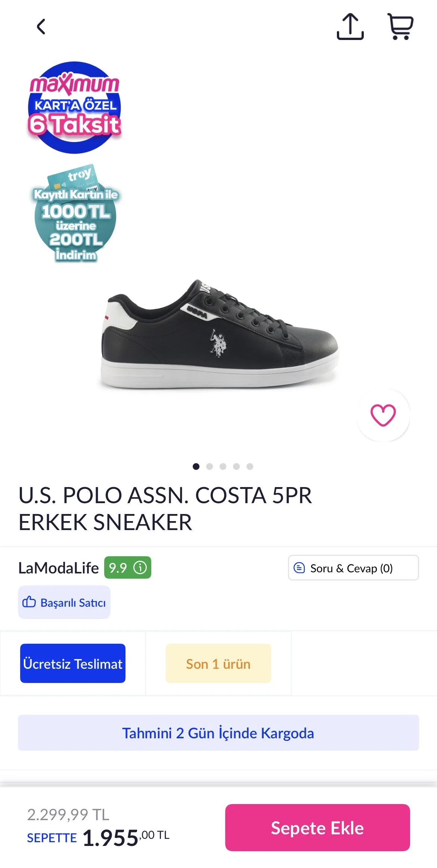Tap the info icon next to 9.9 rating
The image size is (437, 868).
pos(140,567)
